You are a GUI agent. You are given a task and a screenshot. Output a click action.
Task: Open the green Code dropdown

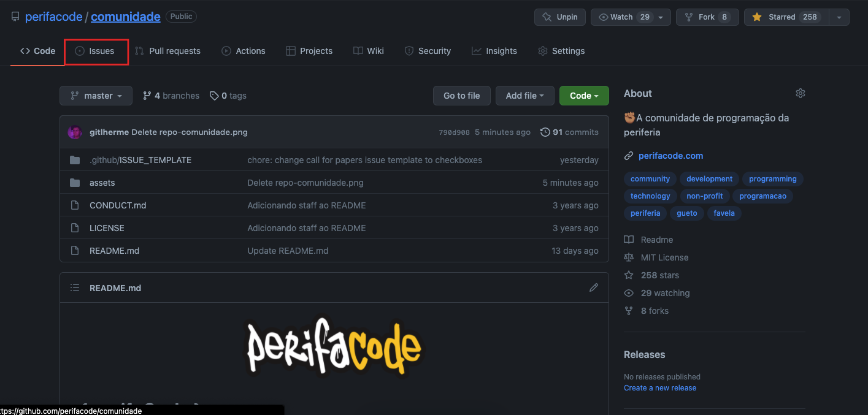coord(584,96)
